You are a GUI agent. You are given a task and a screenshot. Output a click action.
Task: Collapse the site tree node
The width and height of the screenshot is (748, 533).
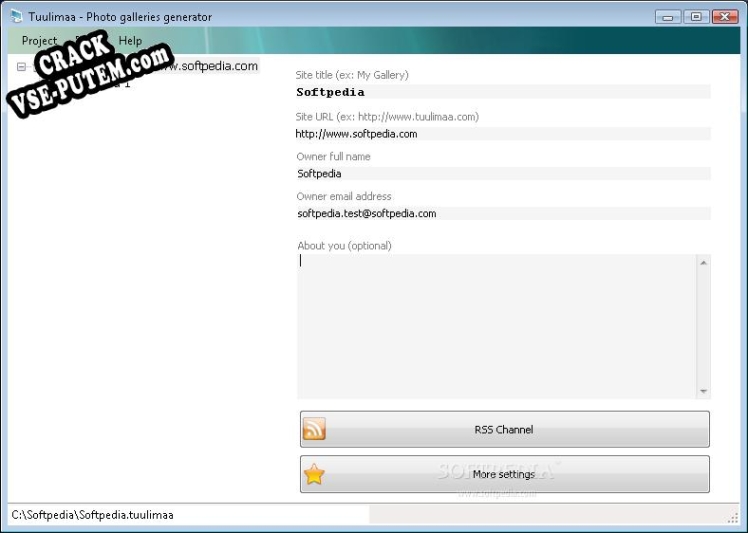pyautogui.click(x=21, y=67)
